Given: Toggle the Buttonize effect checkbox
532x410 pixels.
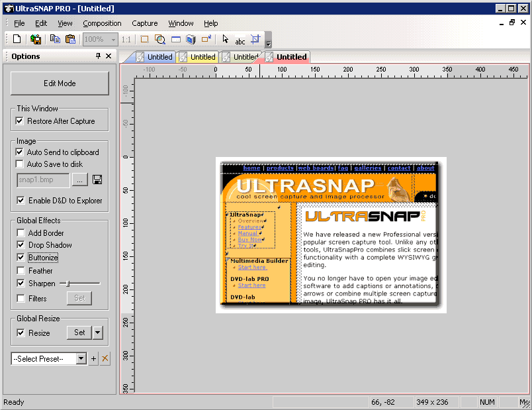Looking at the screenshot, I should [x=21, y=257].
